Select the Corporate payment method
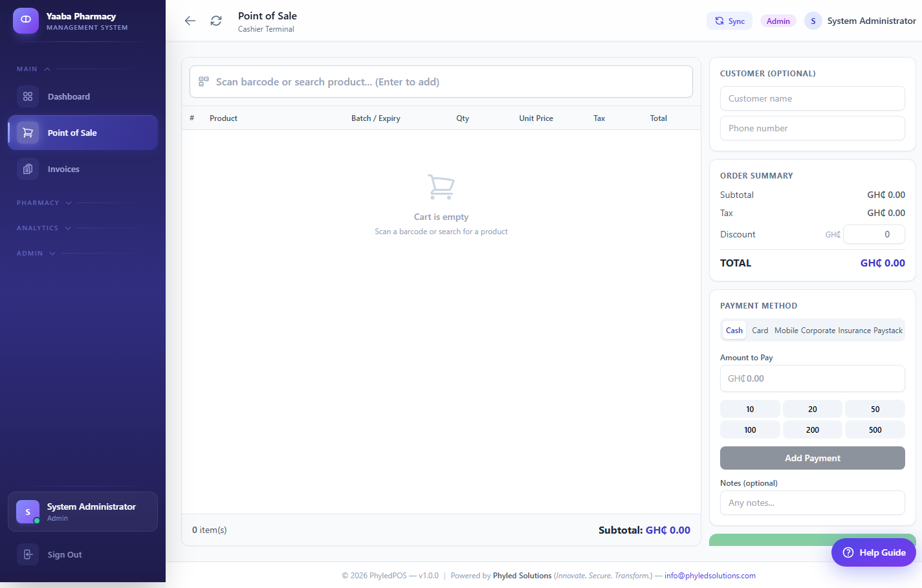 click(818, 331)
